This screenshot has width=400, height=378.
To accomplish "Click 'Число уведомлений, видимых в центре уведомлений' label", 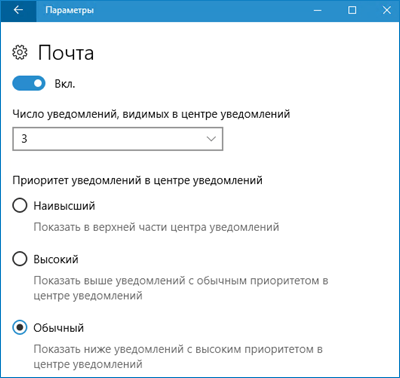I will (151, 114).
